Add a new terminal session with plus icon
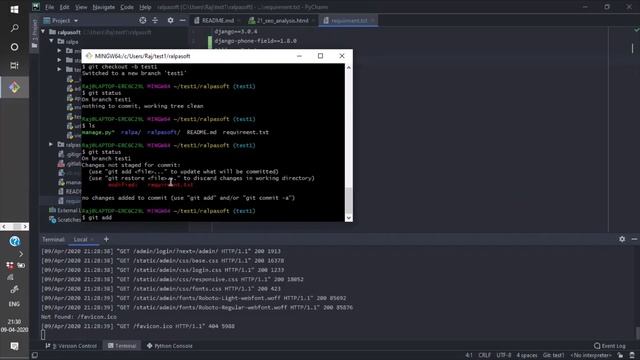Viewport: 640px width, 360px height. [106, 239]
